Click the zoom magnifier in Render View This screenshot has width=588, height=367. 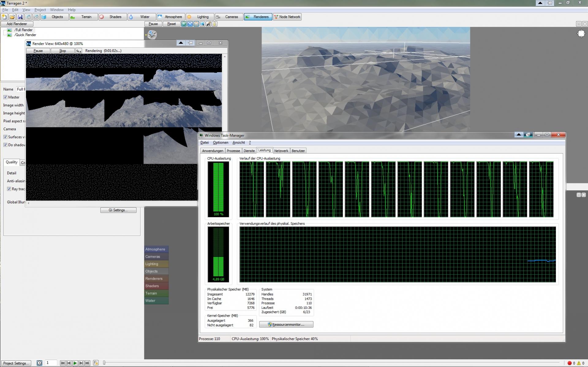pos(78,51)
